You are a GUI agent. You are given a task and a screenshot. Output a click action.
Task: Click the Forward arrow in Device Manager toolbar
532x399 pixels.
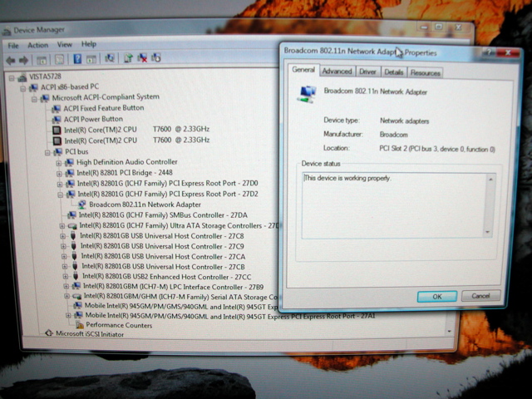pyautogui.click(x=23, y=61)
